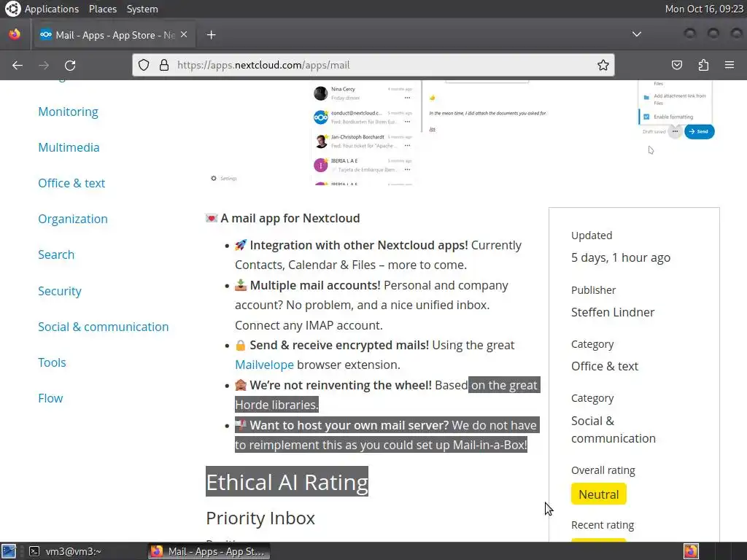
Task: Open the Places menu
Action: point(102,9)
